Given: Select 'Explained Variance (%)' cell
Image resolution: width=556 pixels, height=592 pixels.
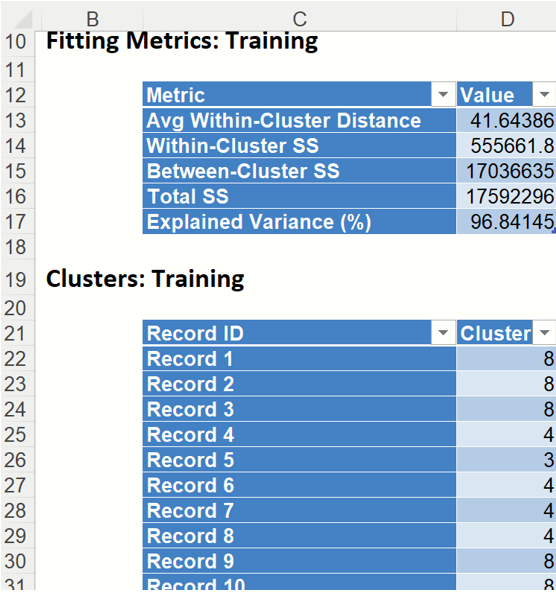Looking at the screenshot, I should coord(299,221).
